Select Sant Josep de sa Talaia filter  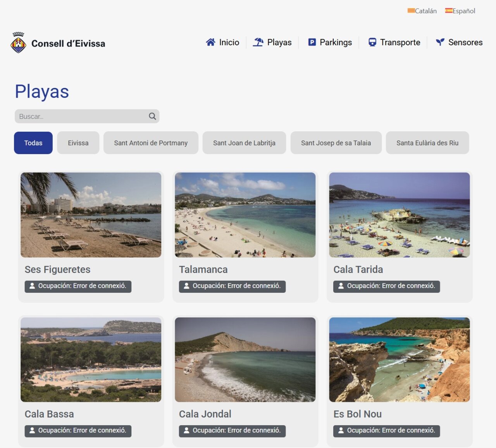coord(336,143)
